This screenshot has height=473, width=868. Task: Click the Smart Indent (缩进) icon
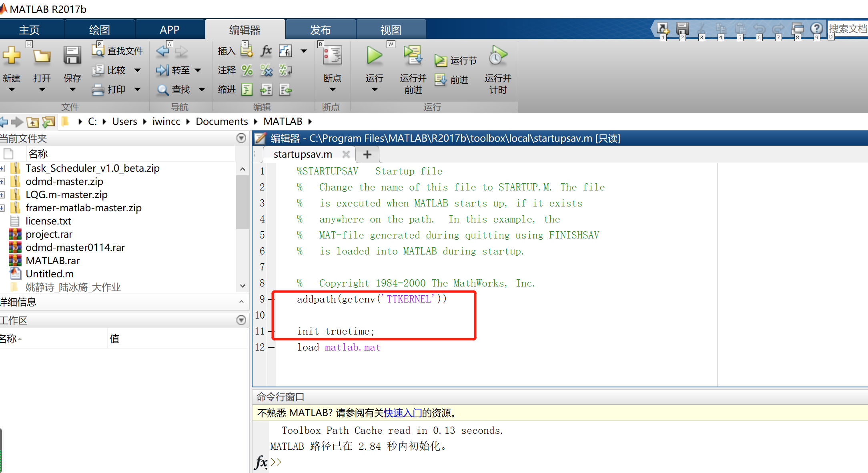pos(247,89)
